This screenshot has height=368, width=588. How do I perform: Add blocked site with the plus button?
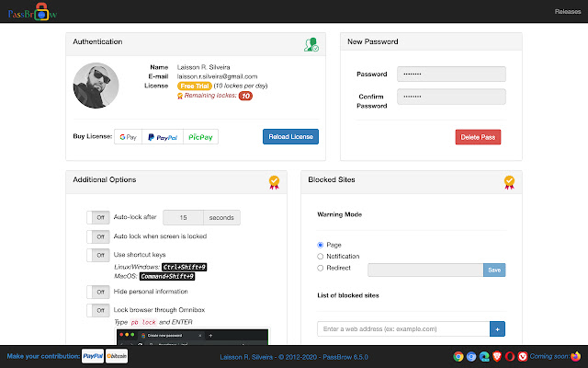pos(498,328)
